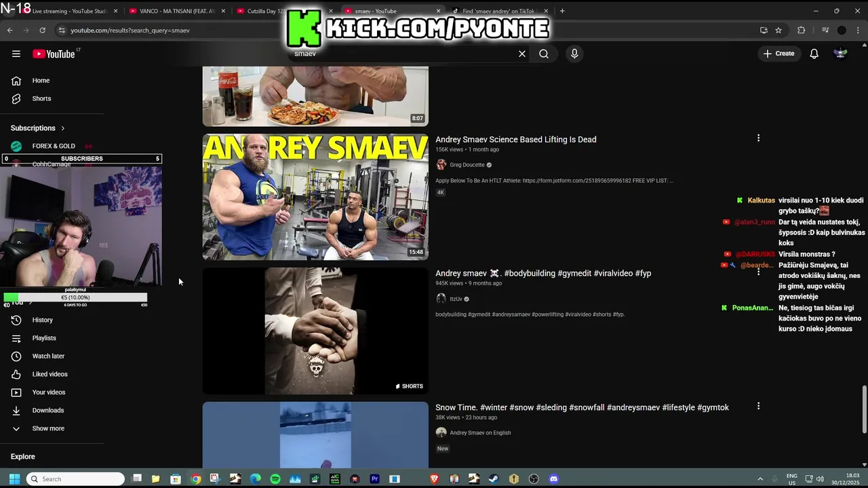Visit Andrey Smaev on English channel name
This screenshot has height=488, width=868.
point(480,432)
